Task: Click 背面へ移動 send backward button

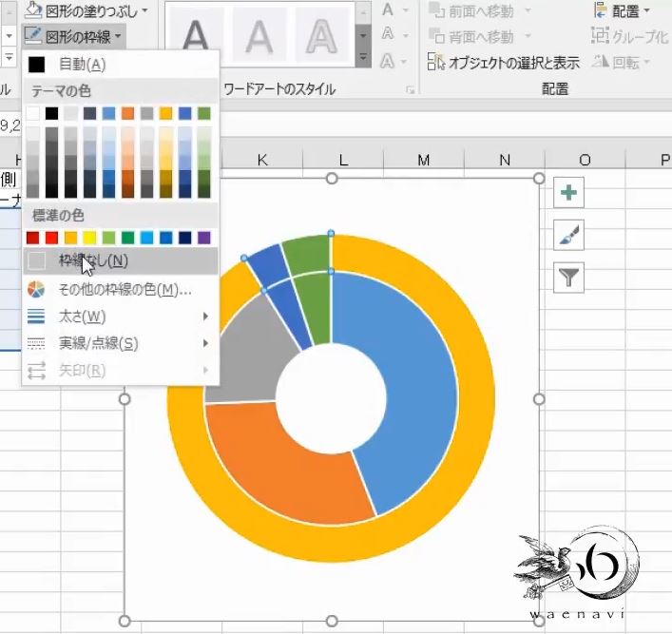Action: point(471,37)
